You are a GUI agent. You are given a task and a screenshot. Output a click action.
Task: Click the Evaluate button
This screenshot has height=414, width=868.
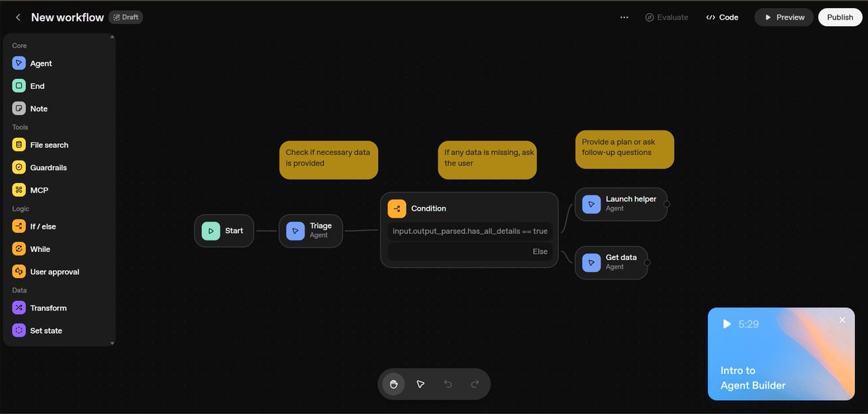point(666,17)
